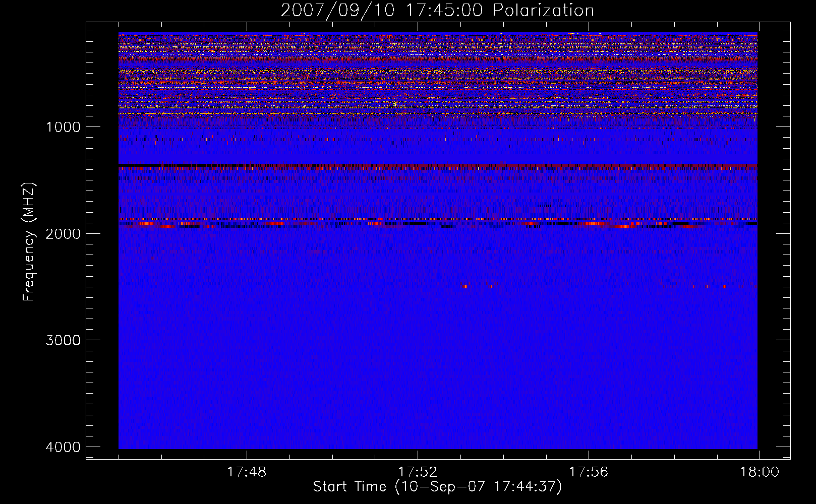
Task: Click the 17:52 time tick label
Action: pos(418,472)
